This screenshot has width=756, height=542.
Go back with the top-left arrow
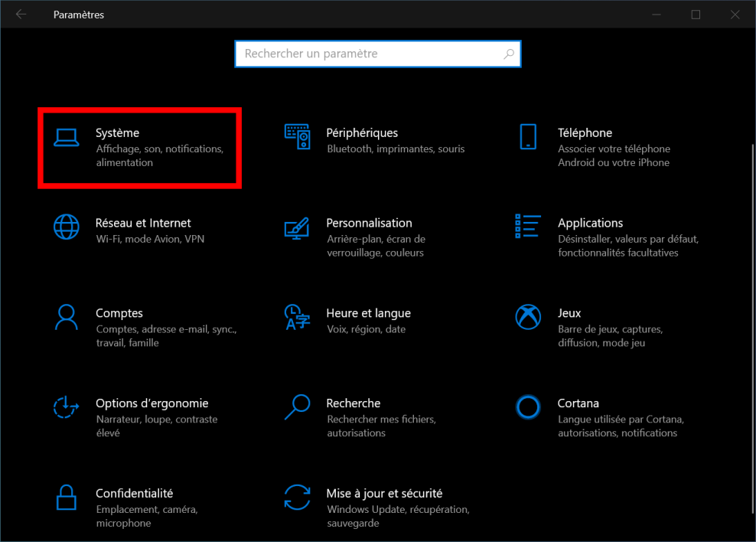tap(21, 15)
